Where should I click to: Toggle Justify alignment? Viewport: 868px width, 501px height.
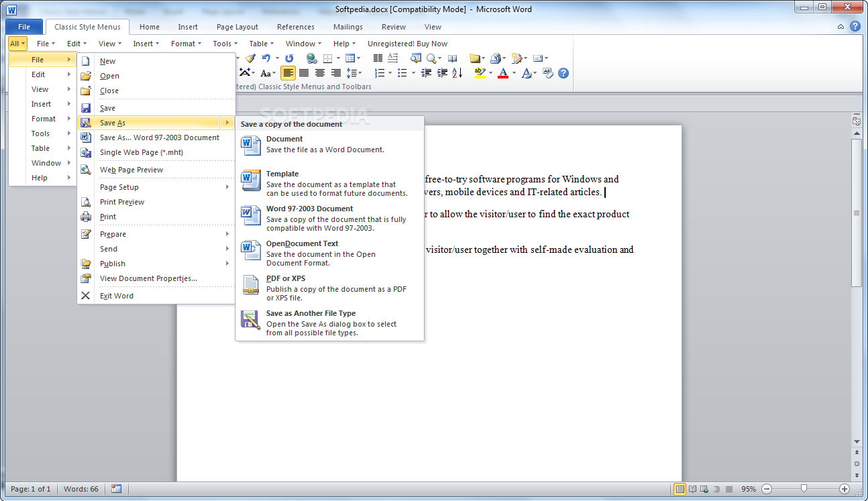(304, 73)
